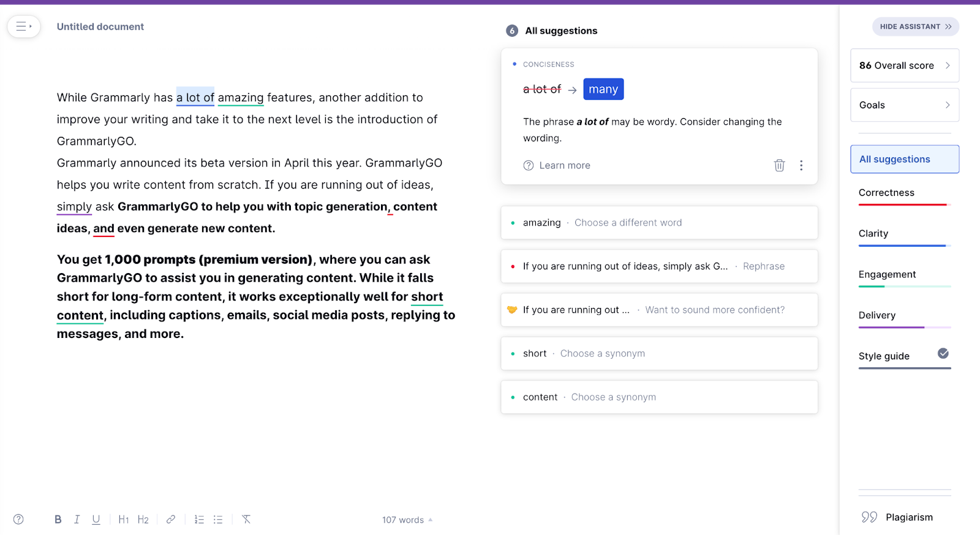This screenshot has width=980, height=535.
Task: Click the highlighted phrase 'a lot of'
Action: [x=195, y=97]
